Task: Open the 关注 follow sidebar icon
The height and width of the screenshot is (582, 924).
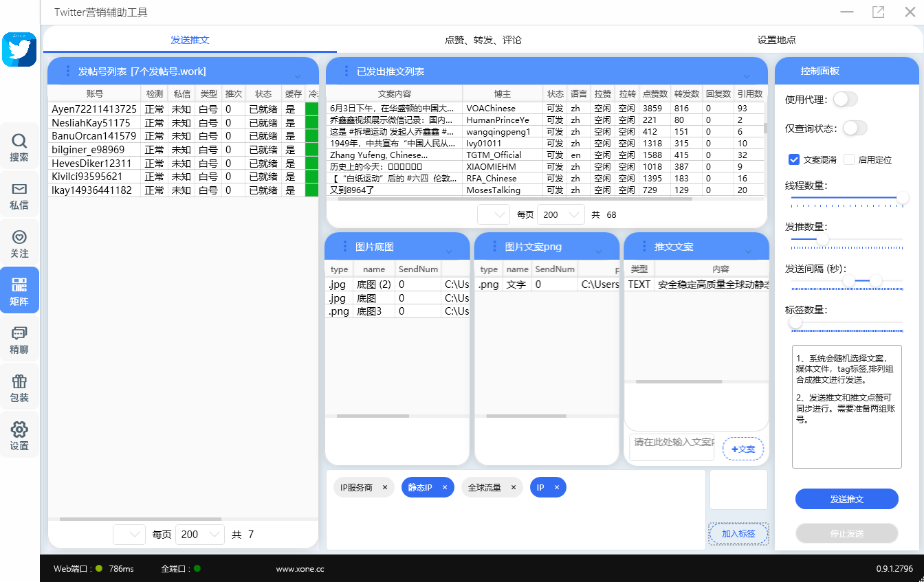Action: click(x=19, y=243)
